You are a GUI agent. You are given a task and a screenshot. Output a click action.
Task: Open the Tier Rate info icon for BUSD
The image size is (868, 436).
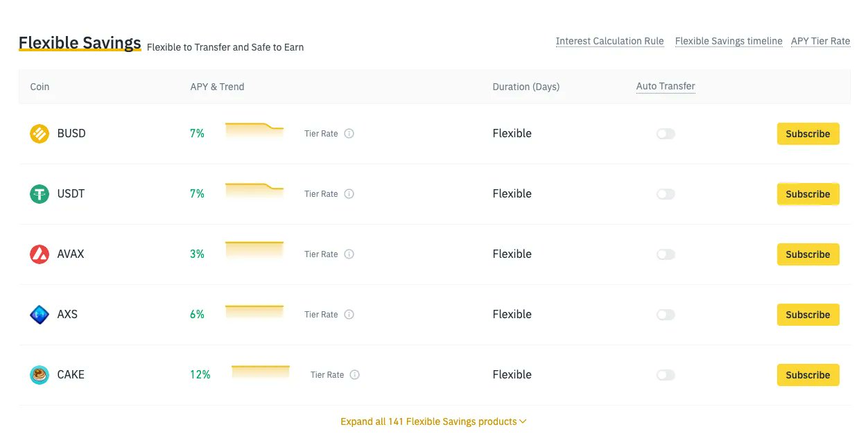(350, 134)
